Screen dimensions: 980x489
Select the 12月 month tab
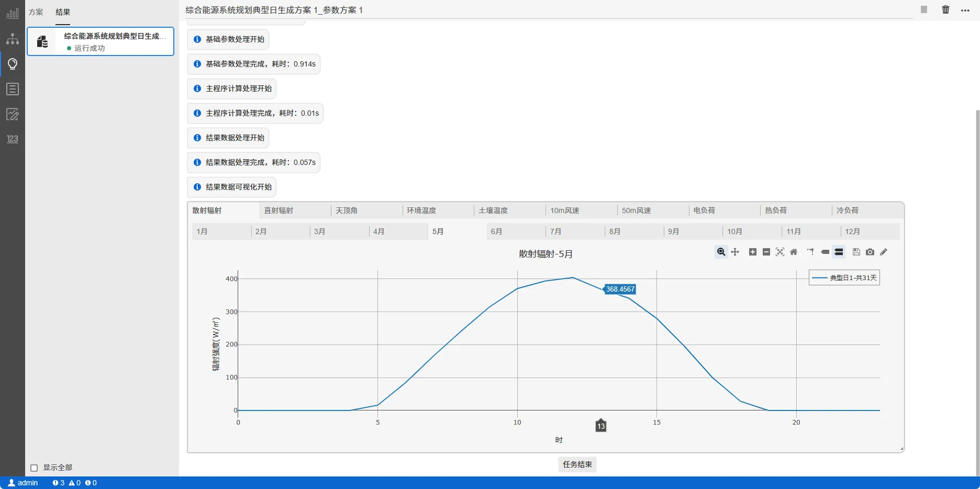coord(870,231)
